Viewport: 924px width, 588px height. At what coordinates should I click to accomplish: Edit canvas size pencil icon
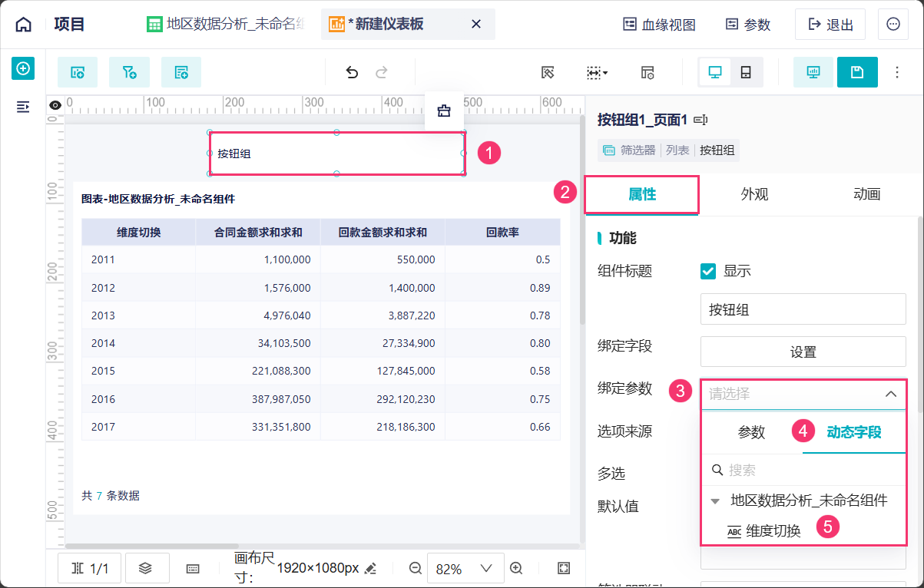point(371,569)
